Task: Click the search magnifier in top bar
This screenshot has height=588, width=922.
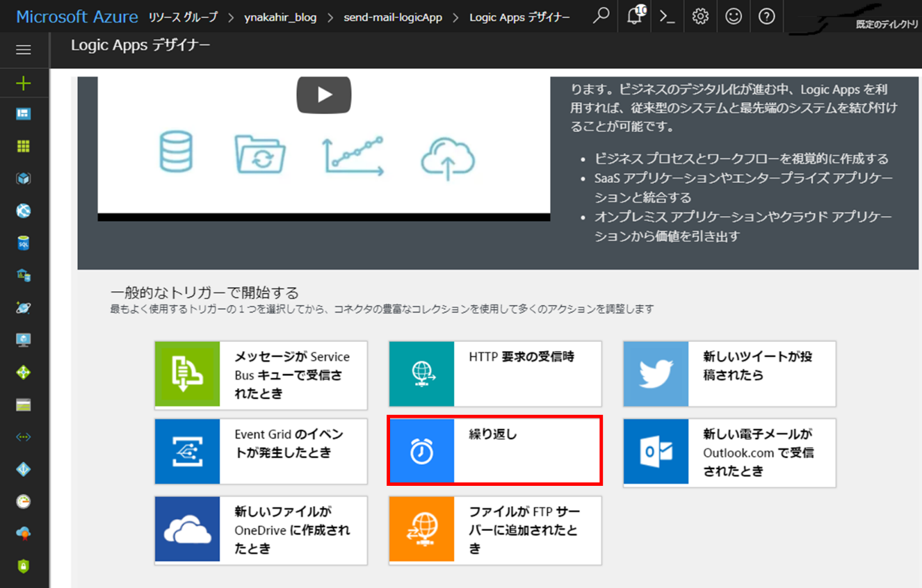Action: pyautogui.click(x=601, y=16)
